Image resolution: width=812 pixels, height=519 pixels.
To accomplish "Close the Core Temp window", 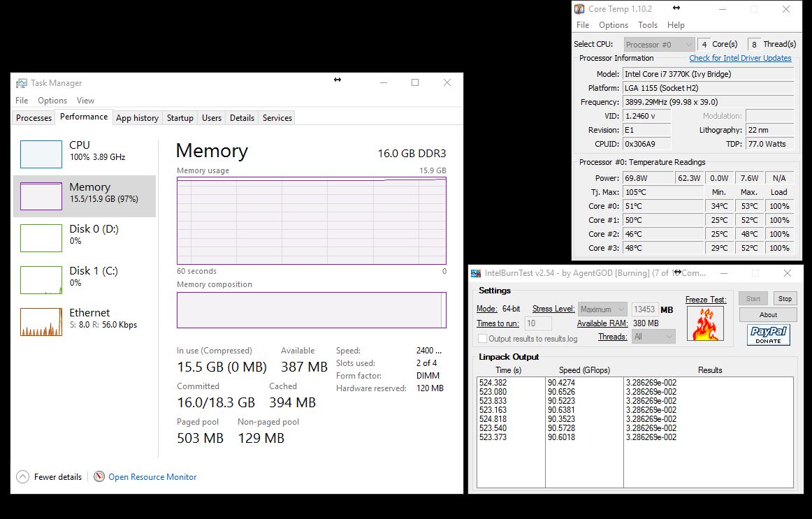I will pos(786,9).
